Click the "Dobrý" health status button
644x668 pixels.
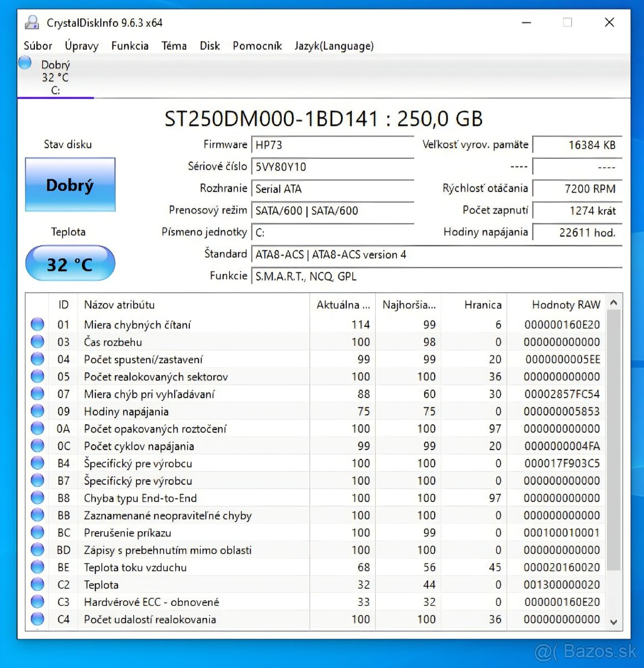click(70, 185)
